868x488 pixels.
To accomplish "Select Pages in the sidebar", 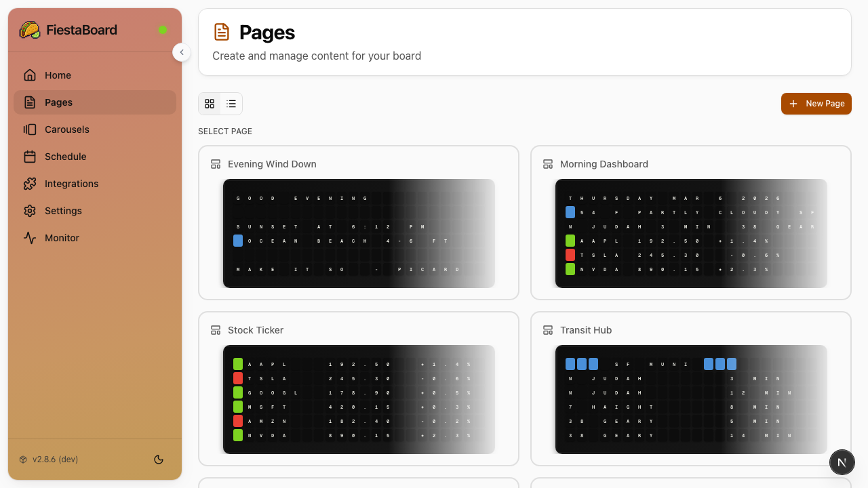I will [x=58, y=102].
